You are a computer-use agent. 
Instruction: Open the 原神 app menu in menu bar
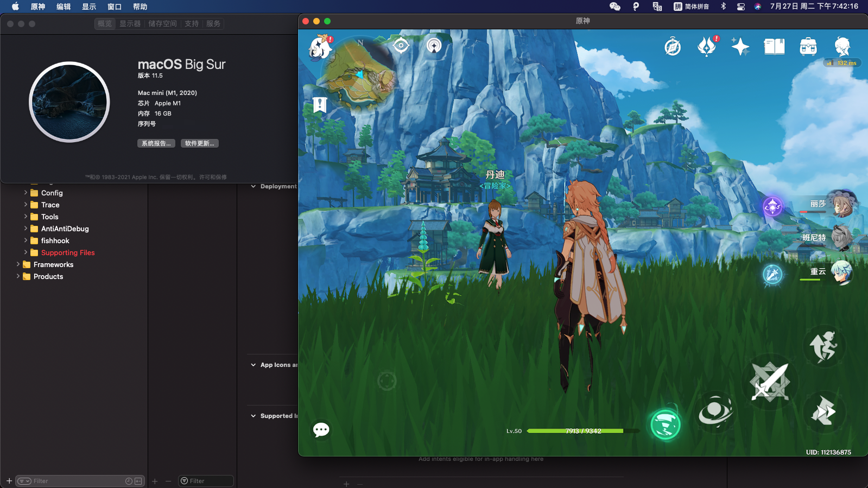38,7
